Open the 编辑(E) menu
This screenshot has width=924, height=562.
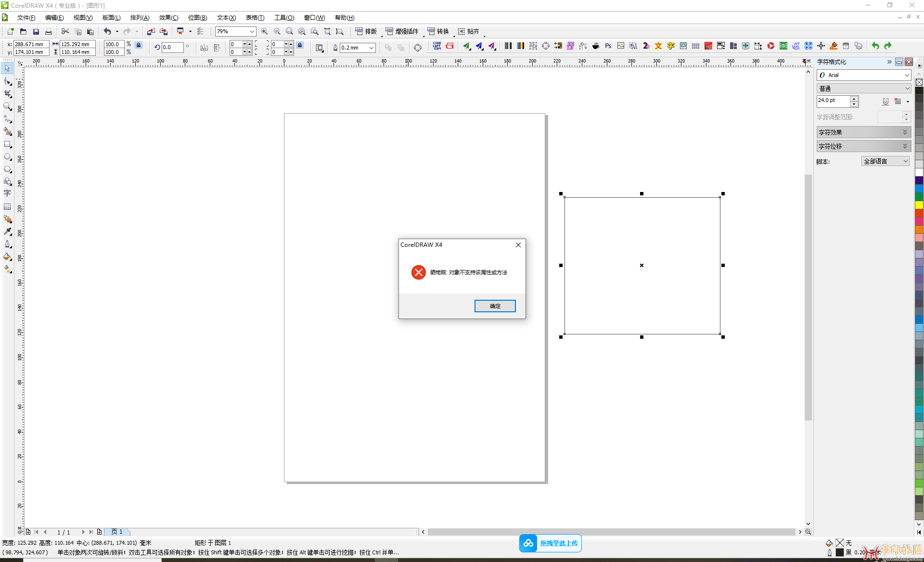tap(54, 18)
